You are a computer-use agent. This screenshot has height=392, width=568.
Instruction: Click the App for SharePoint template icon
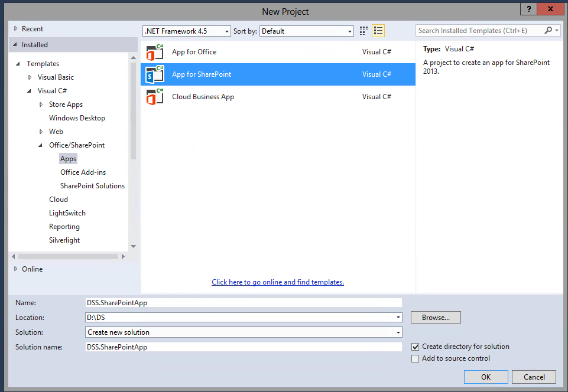pos(155,74)
